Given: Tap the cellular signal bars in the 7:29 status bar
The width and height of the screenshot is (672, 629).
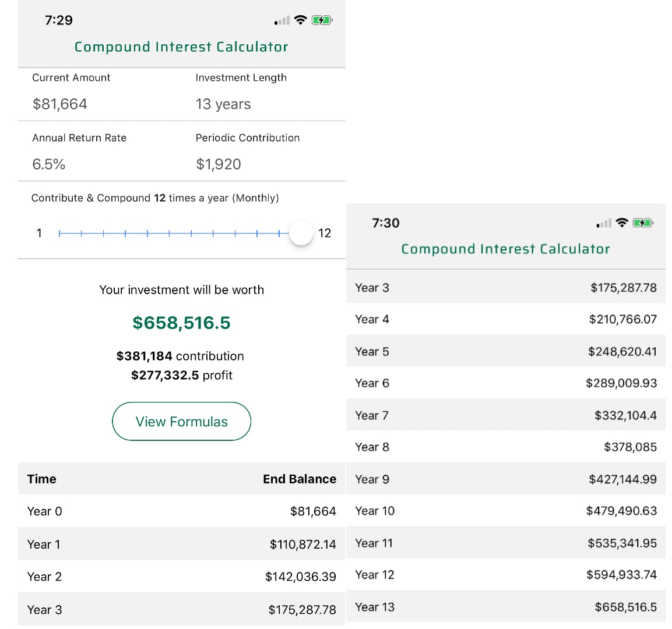Looking at the screenshot, I should [282, 21].
